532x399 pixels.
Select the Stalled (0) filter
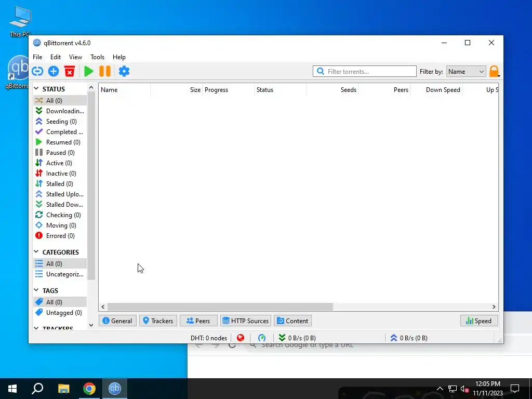pyautogui.click(x=60, y=183)
